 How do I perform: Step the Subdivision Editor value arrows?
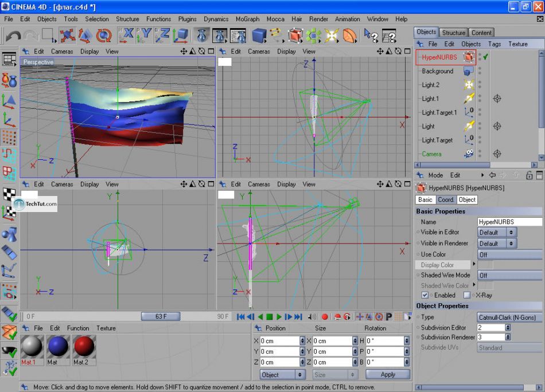point(508,327)
